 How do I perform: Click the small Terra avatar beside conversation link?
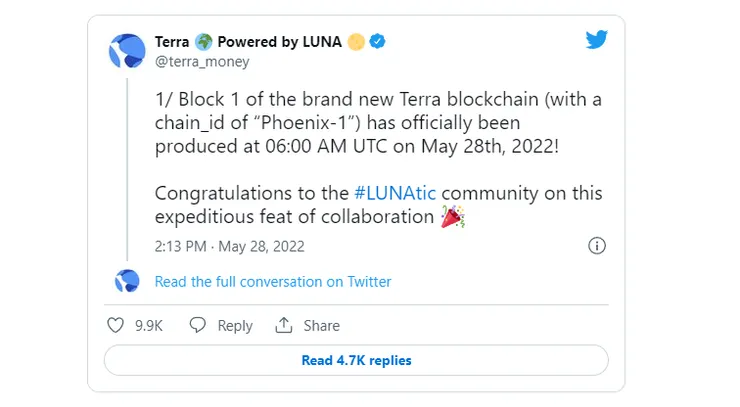coord(127,281)
